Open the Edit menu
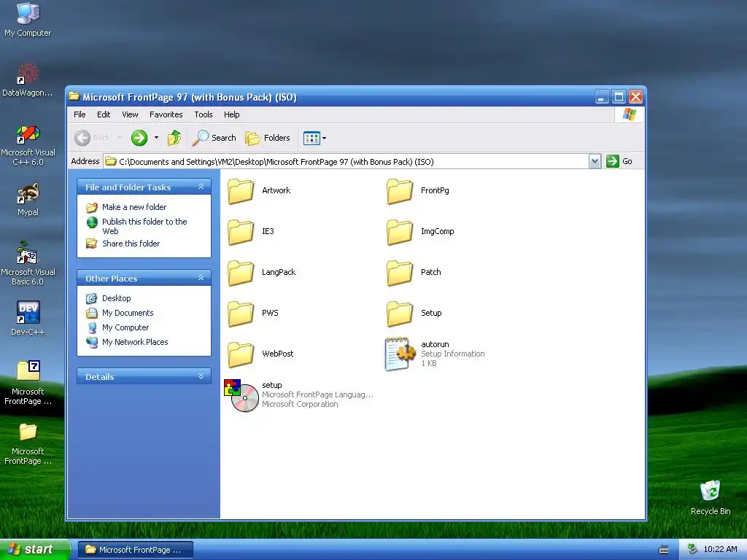Screen dimensions: 747x560 pos(104,114)
